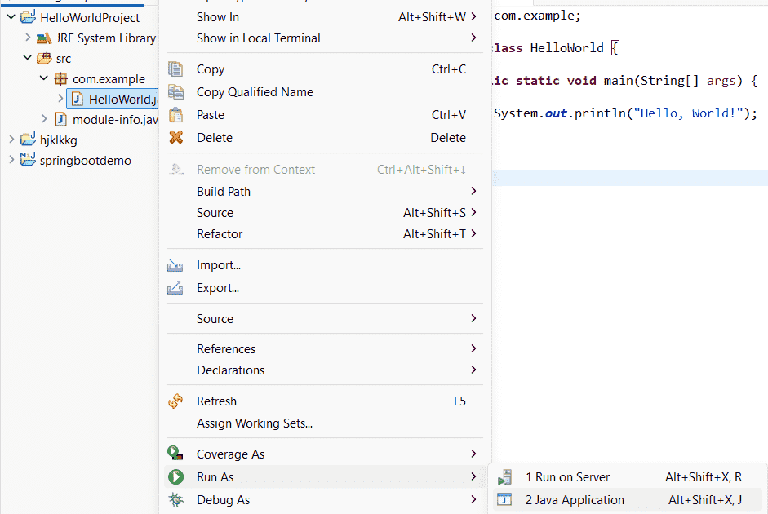This screenshot has width=768, height=514.
Task: Choose Export... from the context menu
Action: 324,288
